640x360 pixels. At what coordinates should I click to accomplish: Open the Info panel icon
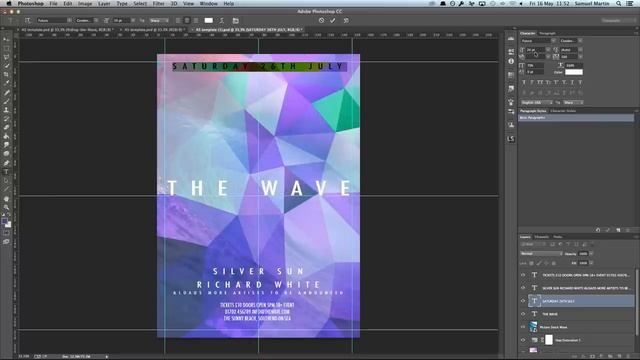pos(511,61)
